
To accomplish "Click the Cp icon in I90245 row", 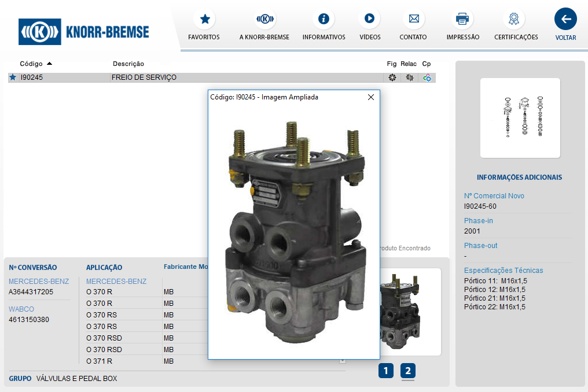I will pyautogui.click(x=427, y=77).
